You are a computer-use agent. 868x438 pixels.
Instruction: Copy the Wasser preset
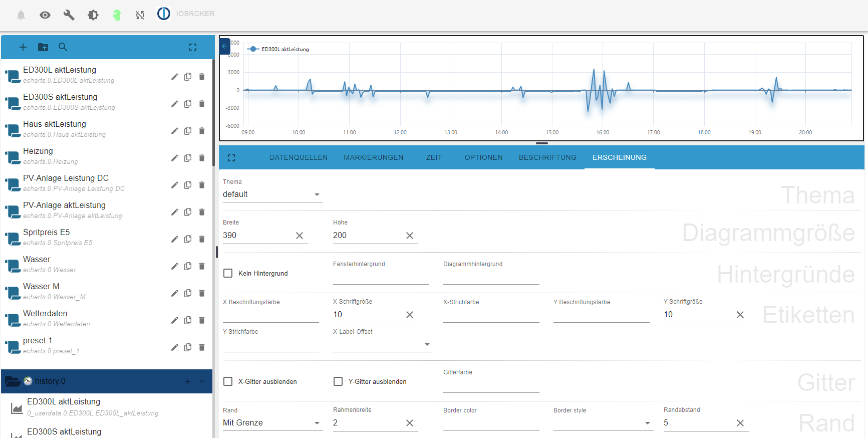(x=188, y=266)
